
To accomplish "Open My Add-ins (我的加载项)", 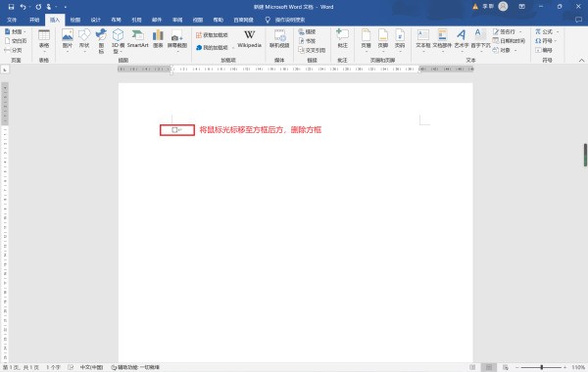I will coord(212,48).
